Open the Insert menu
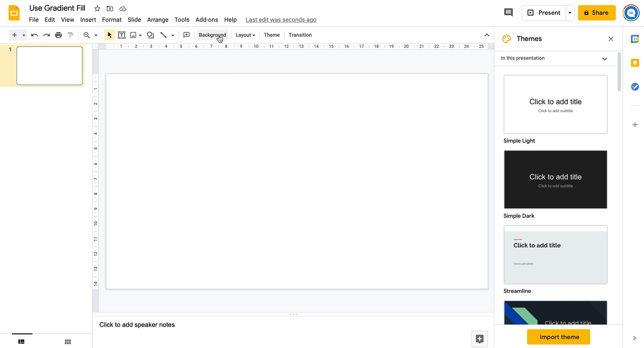Viewport: 644px width, 348px height. point(88,20)
